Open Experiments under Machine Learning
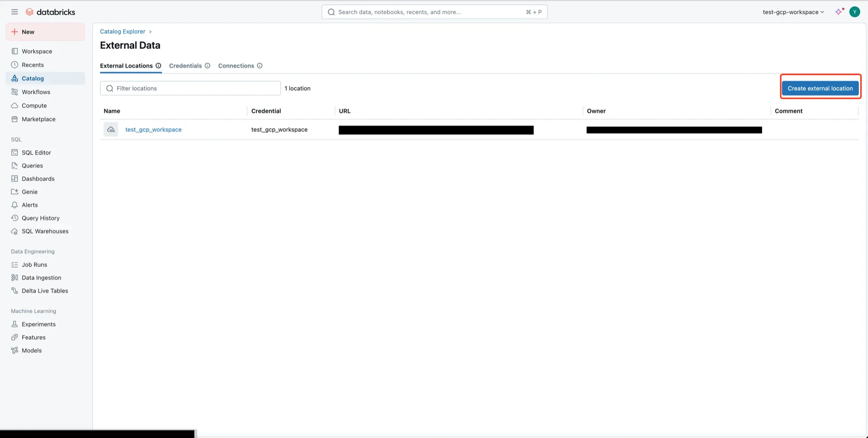This screenshot has width=868, height=438. pyautogui.click(x=45, y=325)
